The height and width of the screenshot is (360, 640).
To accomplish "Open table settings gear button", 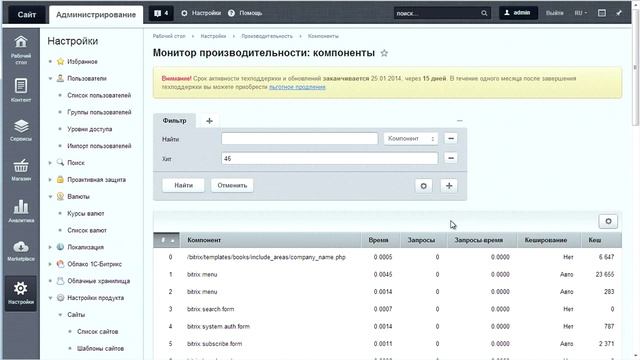I will [x=608, y=221].
